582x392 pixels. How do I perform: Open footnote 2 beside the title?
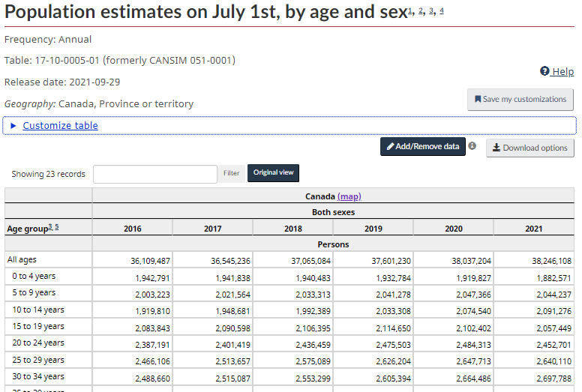coord(421,11)
